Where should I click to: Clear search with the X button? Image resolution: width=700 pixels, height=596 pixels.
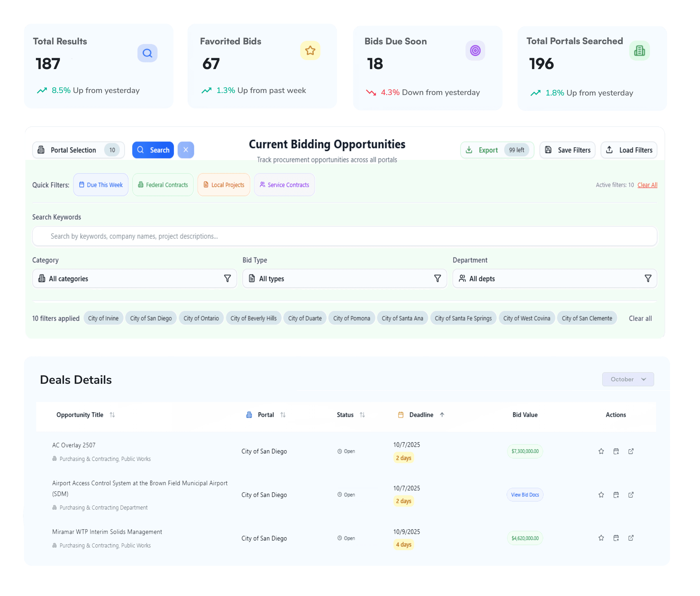tap(186, 150)
